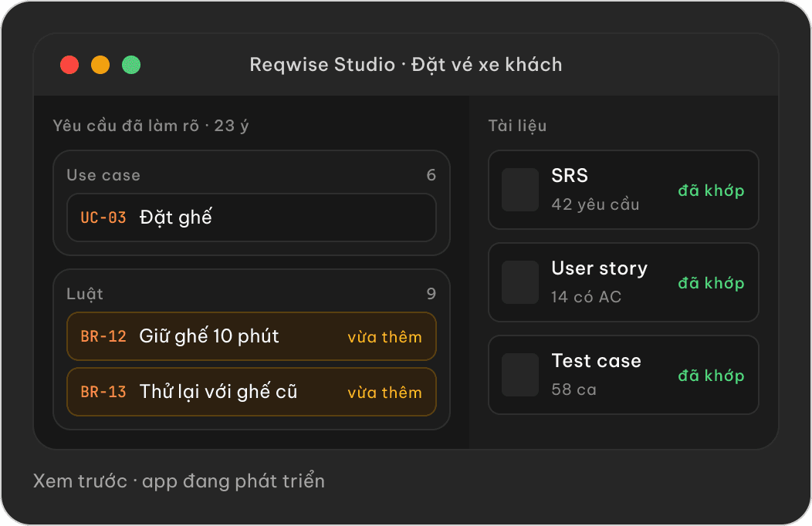Open the User story document title
This screenshot has height=526, width=812.
[599, 268]
